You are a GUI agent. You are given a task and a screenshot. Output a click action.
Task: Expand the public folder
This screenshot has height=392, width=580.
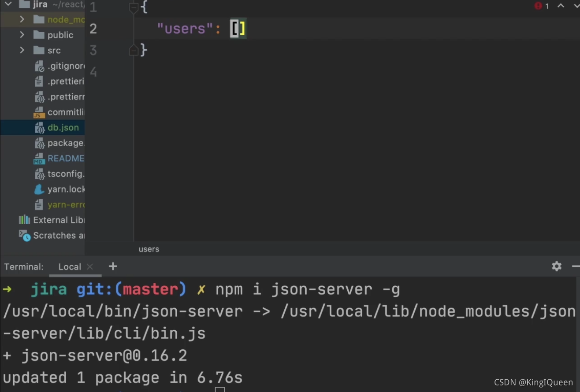click(x=22, y=35)
